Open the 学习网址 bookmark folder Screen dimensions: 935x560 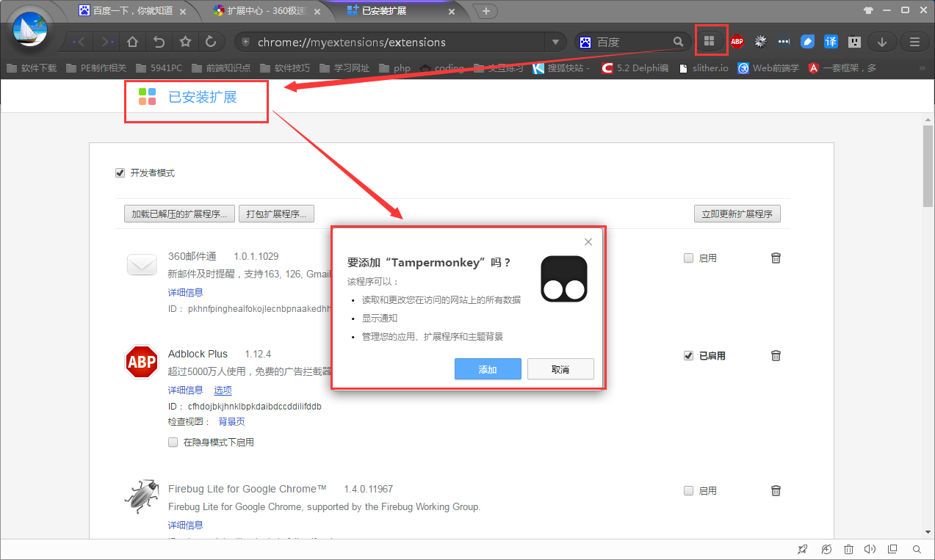pyautogui.click(x=344, y=68)
